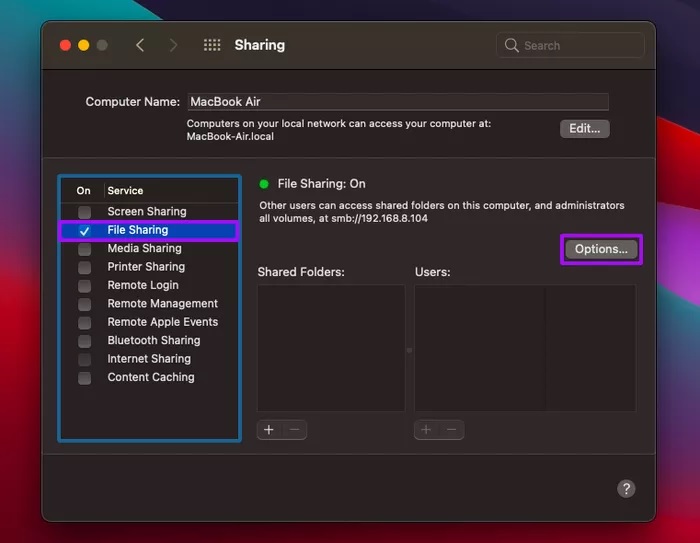The image size is (700, 543).
Task: Add a shared folder with plus button
Action: click(x=269, y=430)
